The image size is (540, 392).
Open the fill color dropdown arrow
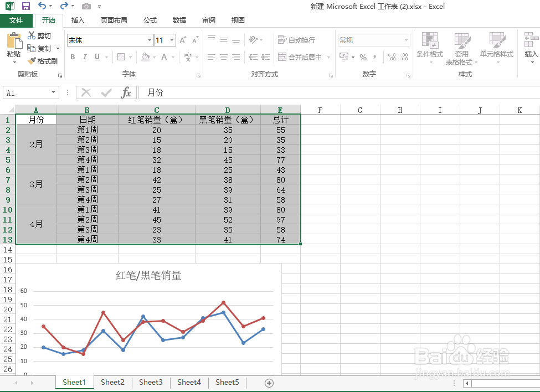pos(155,57)
